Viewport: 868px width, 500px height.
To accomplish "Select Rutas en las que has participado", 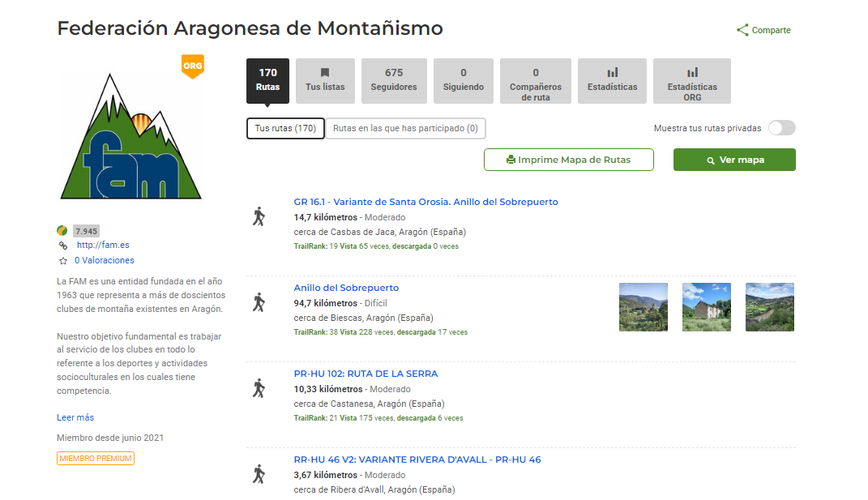I will point(405,128).
